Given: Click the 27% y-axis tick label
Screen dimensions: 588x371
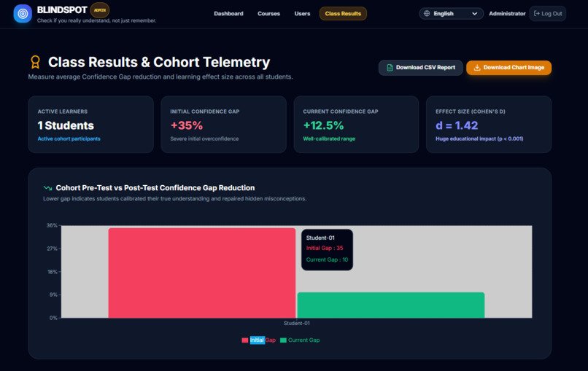Looking at the screenshot, I should click(x=52, y=249).
